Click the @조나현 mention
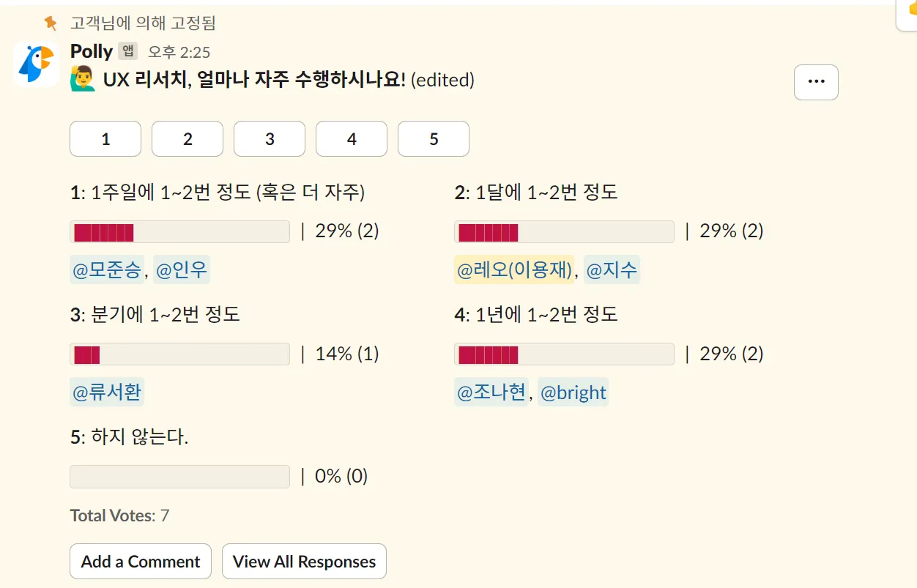Screen dimensions: 917x588 pos(491,393)
